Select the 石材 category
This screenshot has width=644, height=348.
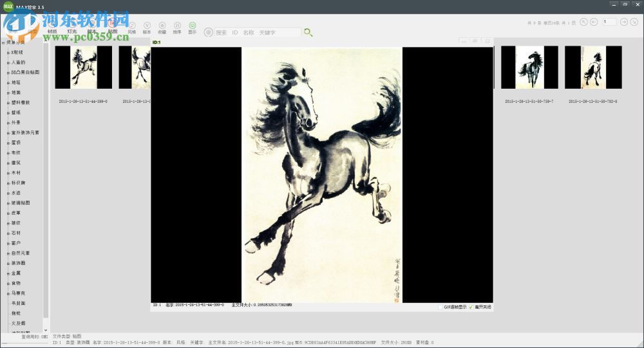point(15,233)
